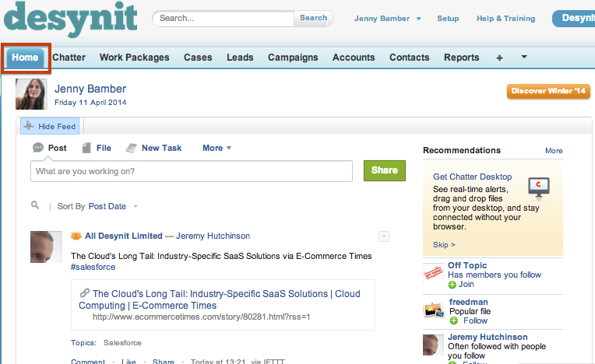Screen dimensions: 595x364
Task: Click the Off Topic group icon
Action: 433,273
